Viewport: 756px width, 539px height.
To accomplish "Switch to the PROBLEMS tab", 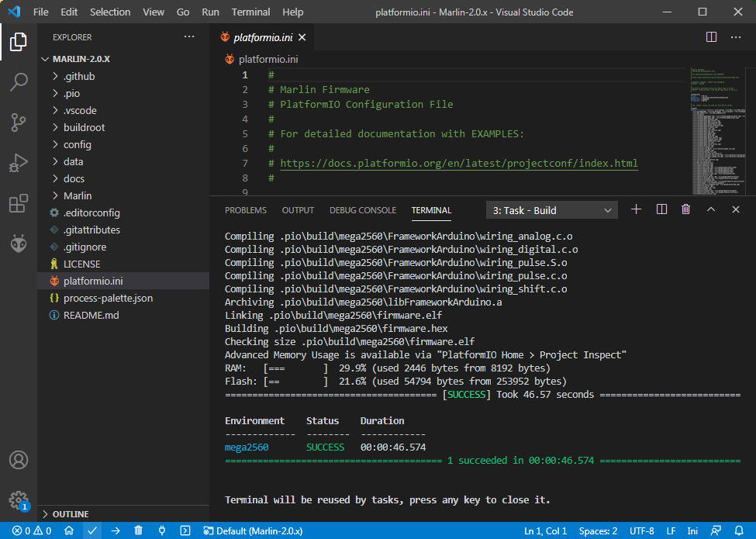I will click(245, 210).
